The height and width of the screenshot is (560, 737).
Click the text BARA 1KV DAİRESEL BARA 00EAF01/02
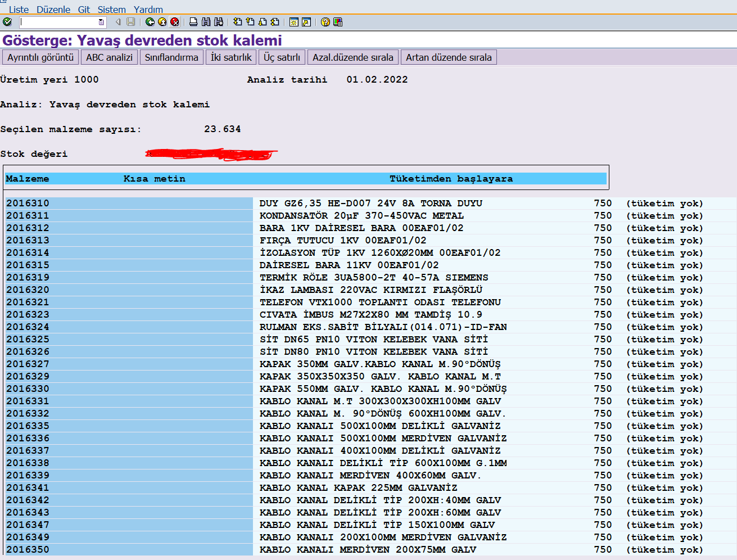[361, 228]
